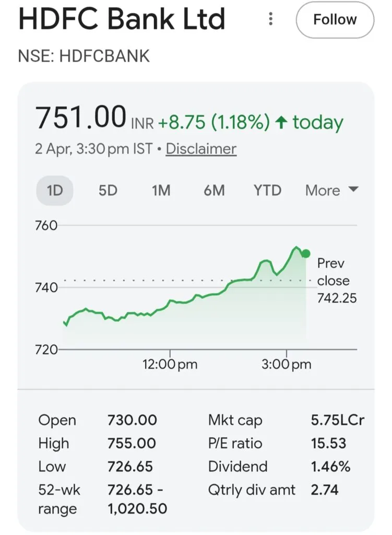Click the Mkt cap value 5.75LCr
392x535 pixels.
[337, 421]
